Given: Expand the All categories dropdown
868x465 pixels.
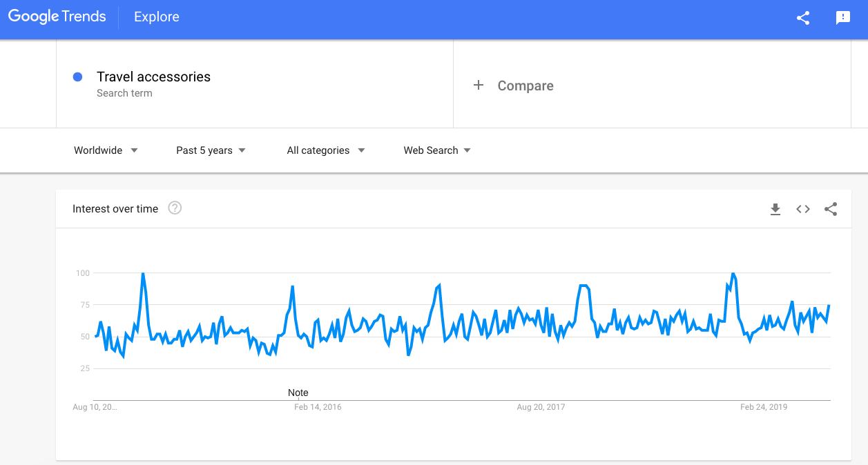Looking at the screenshot, I should [x=326, y=150].
